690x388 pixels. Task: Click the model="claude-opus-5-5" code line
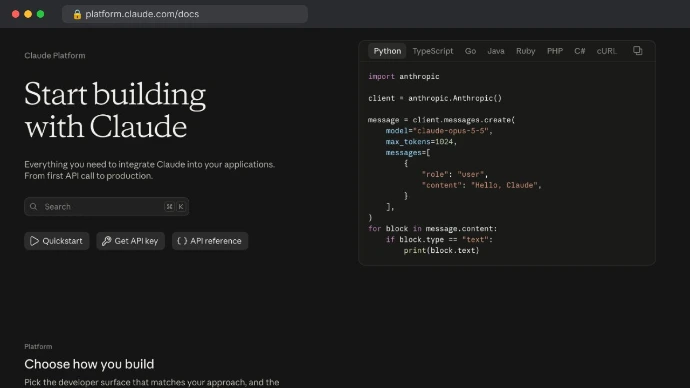[439, 131]
